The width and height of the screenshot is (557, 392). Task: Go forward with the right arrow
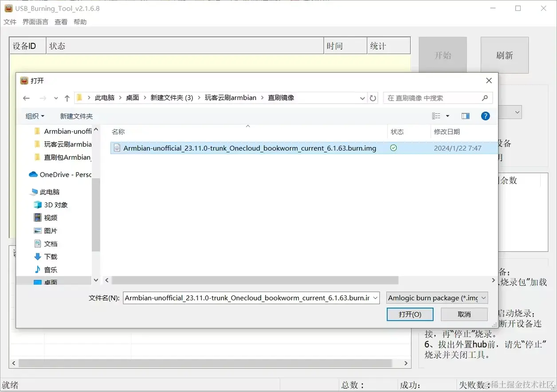(x=43, y=98)
